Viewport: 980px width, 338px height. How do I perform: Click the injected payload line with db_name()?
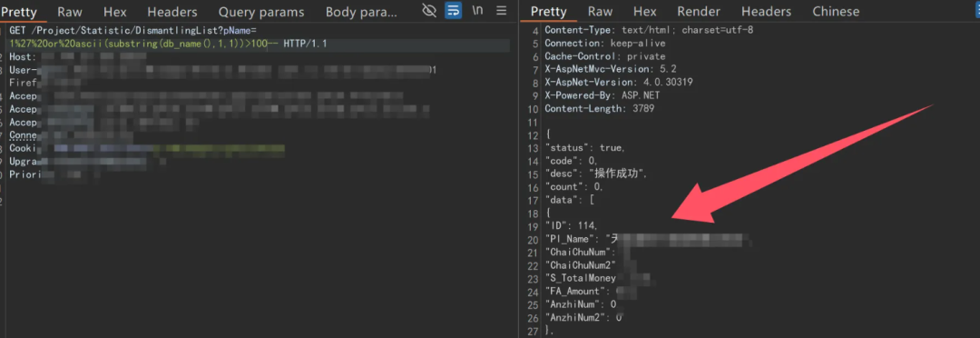[x=169, y=44]
